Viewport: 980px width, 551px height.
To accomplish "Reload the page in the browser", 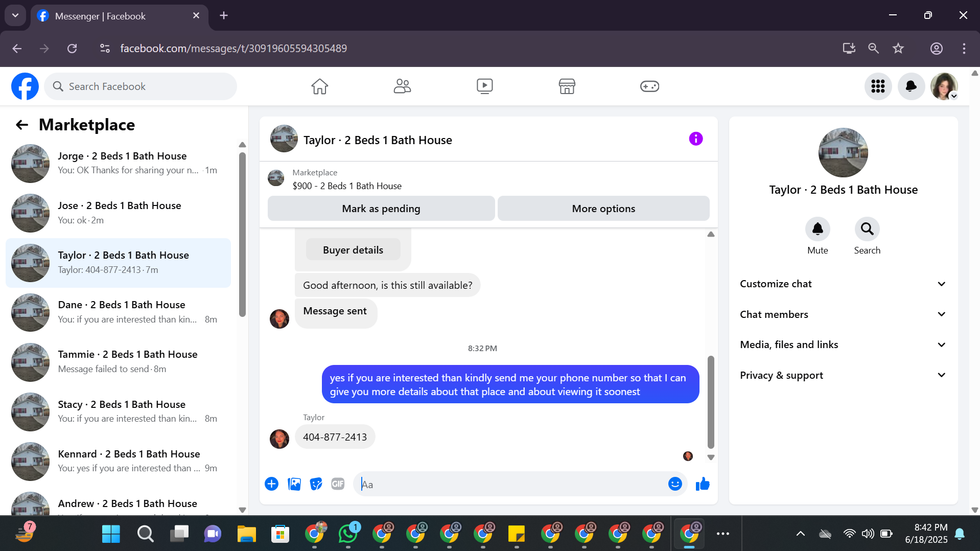I will [x=72, y=49].
